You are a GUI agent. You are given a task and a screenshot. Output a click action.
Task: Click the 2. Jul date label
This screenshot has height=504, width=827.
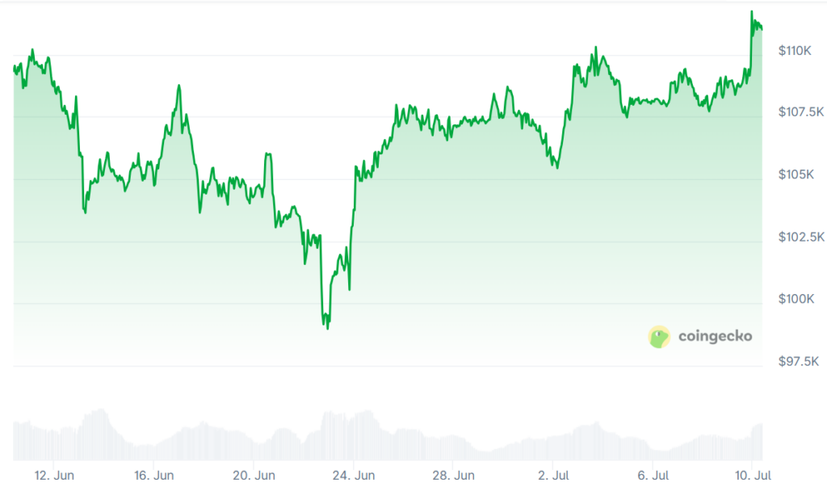pos(555,476)
